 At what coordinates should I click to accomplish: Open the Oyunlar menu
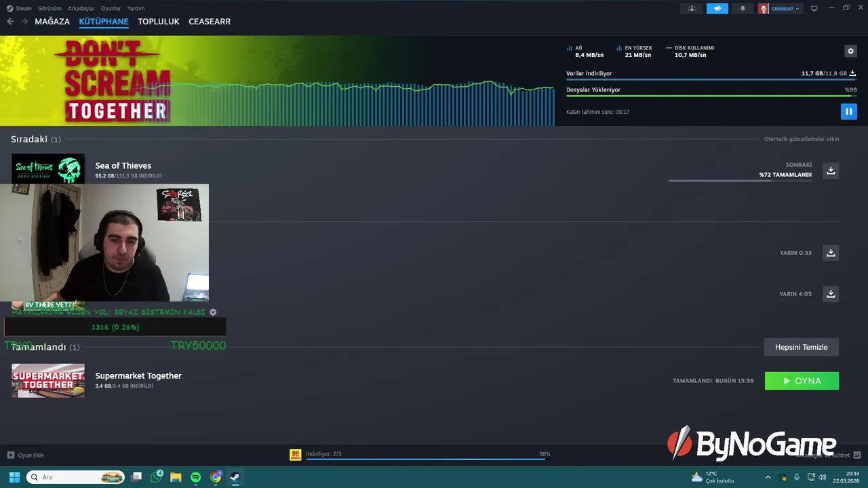point(111,8)
